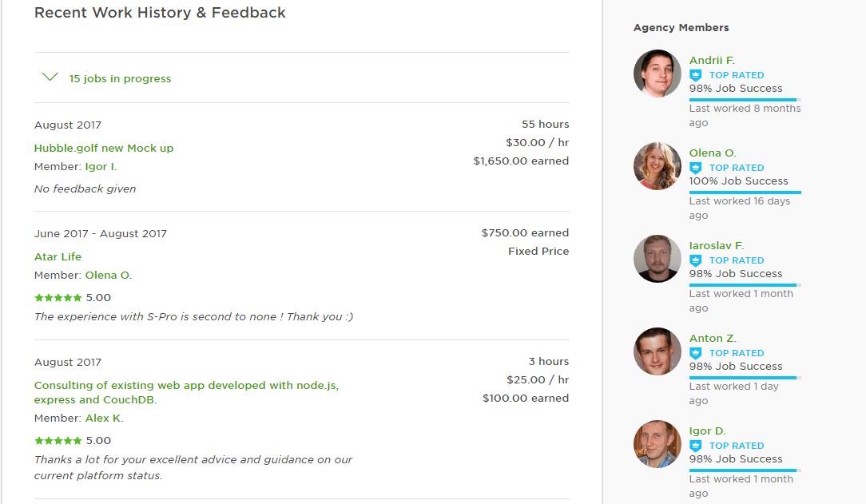The height and width of the screenshot is (504, 866).
Task: Open Andrii F.'s profile photo
Action: coord(657,73)
